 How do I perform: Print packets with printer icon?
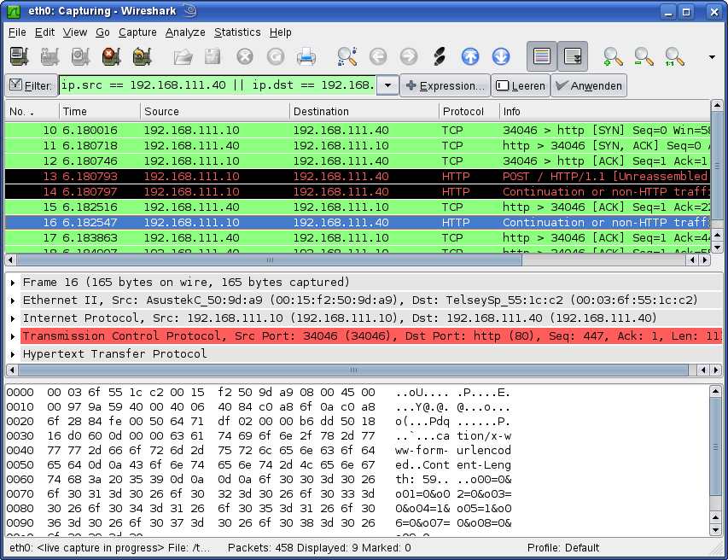306,56
